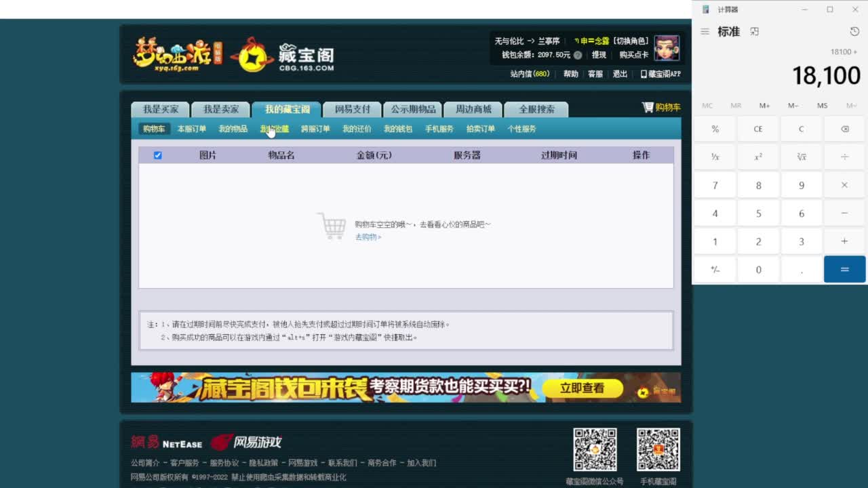The width and height of the screenshot is (868, 488).
Task: Click the Calculator x² square key
Action: pos(758,157)
